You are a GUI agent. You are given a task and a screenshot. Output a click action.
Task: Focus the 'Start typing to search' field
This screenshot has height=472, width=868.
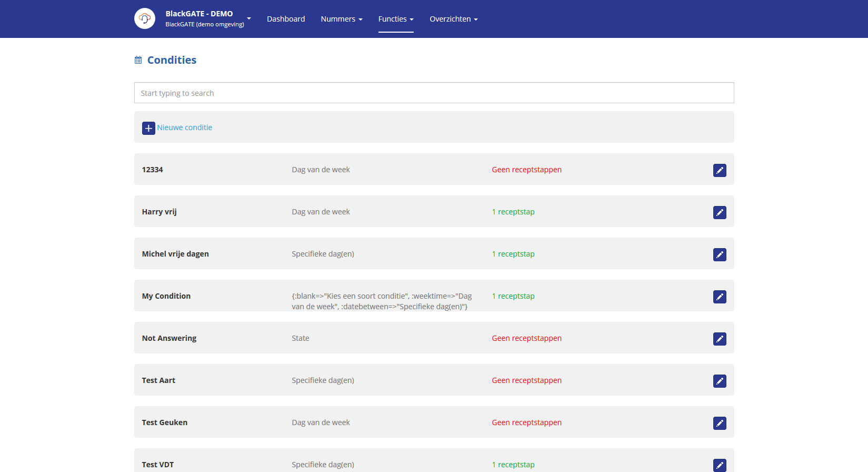click(x=434, y=93)
